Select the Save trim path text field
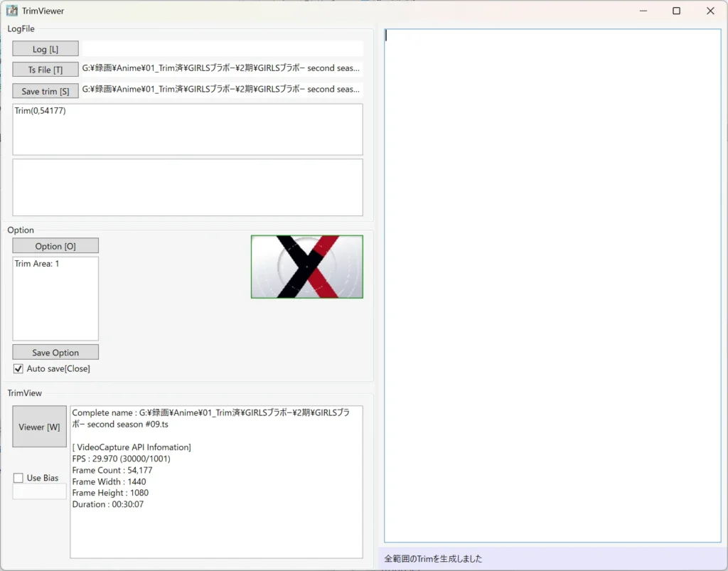Viewport: 728px width, 571px height. (223, 90)
